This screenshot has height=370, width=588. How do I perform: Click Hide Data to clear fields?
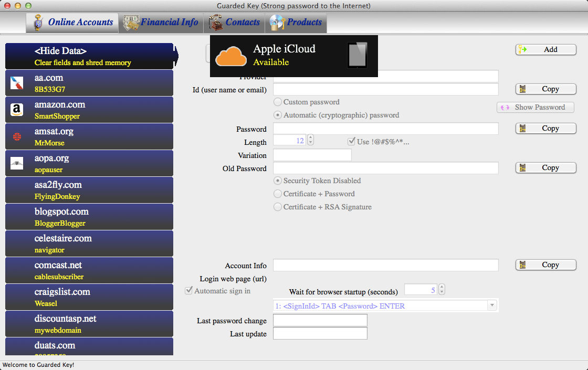coord(89,56)
